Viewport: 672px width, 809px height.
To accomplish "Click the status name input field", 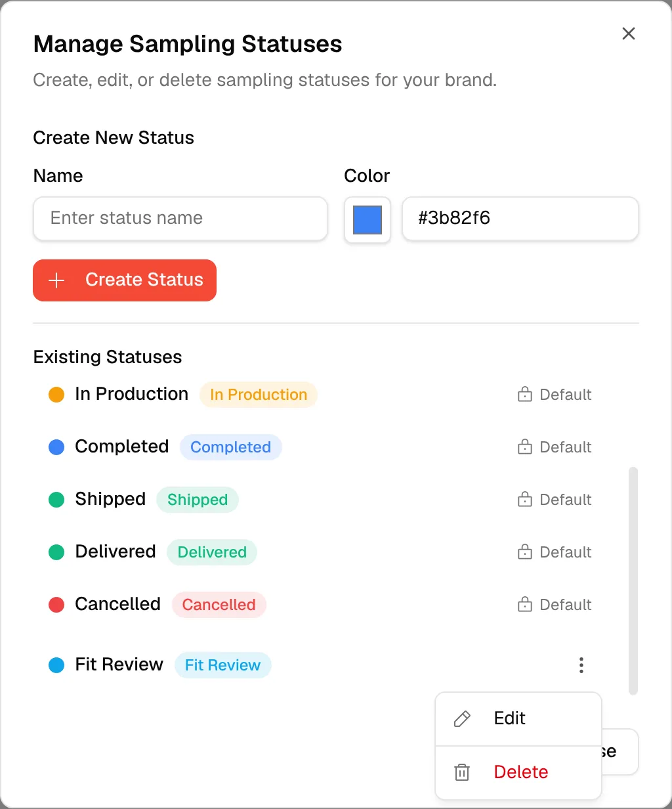I will [x=180, y=218].
